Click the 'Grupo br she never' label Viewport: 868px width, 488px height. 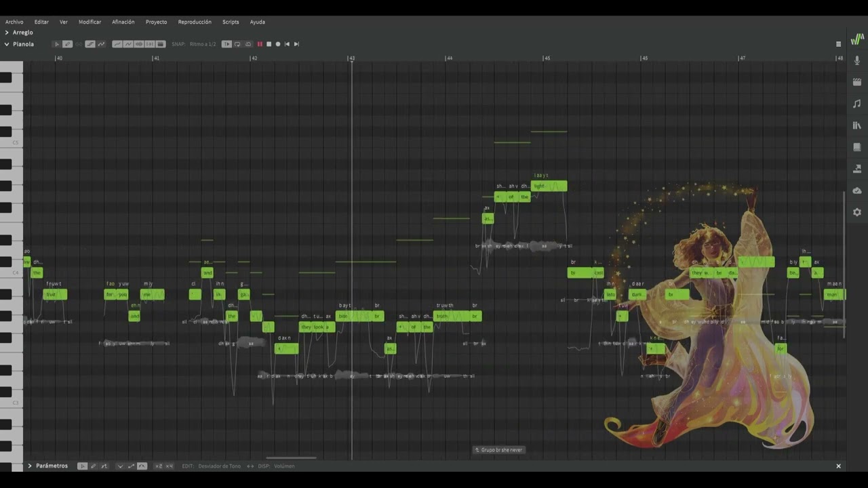(499, 450)
